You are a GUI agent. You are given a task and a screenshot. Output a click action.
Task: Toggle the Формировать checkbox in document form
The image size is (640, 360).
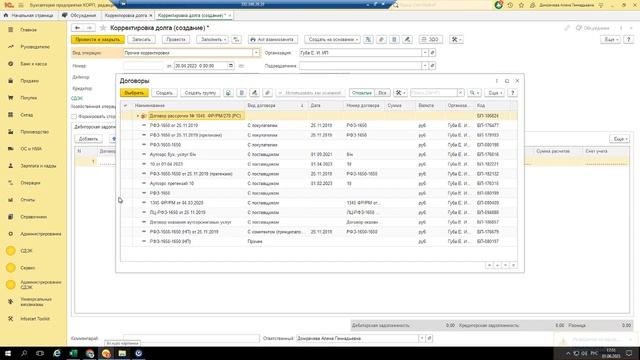coord(74,117)
